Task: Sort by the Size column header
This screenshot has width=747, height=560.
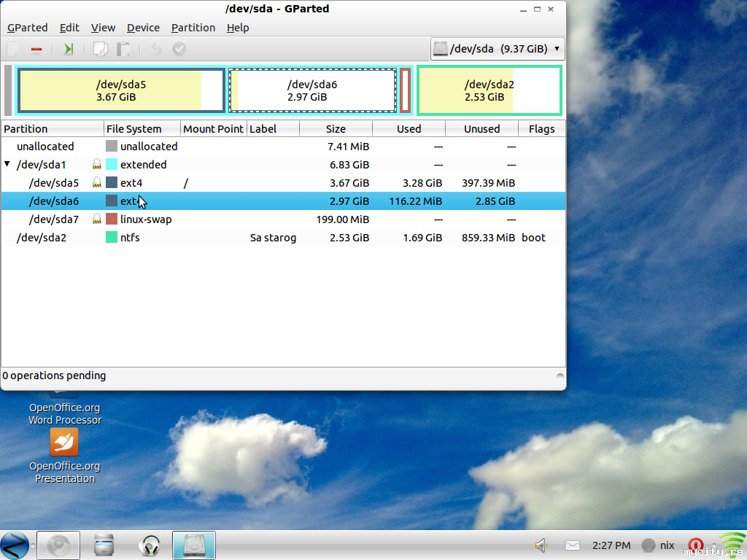Action: [x=336, y=128]
